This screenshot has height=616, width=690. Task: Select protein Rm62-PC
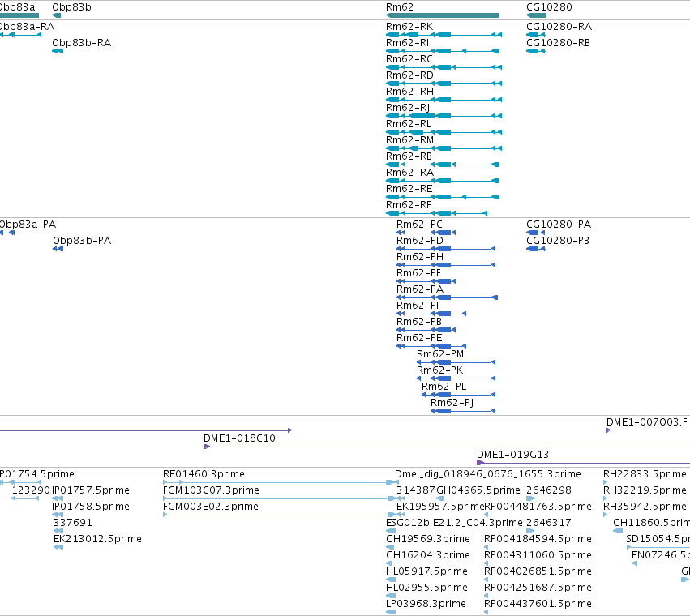point(426,233)
